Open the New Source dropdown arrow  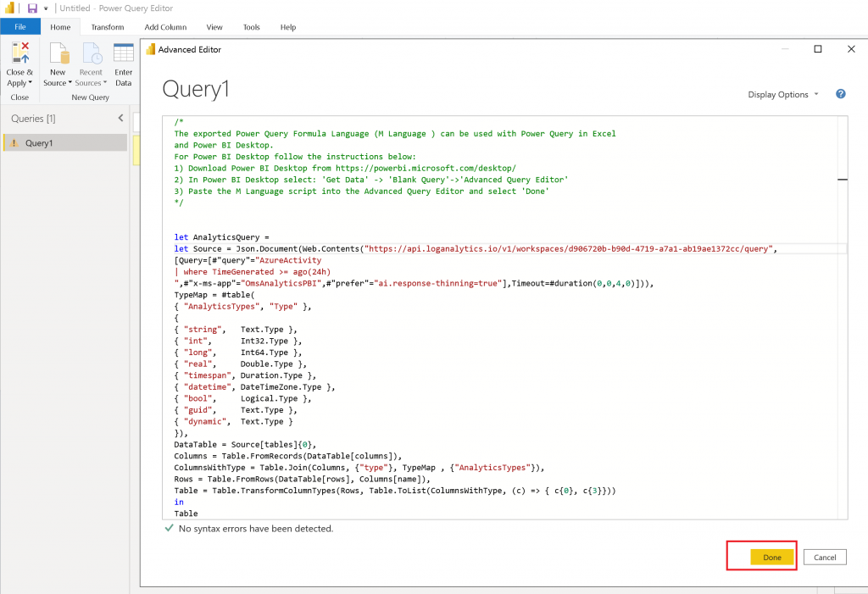tap(70, 83)
